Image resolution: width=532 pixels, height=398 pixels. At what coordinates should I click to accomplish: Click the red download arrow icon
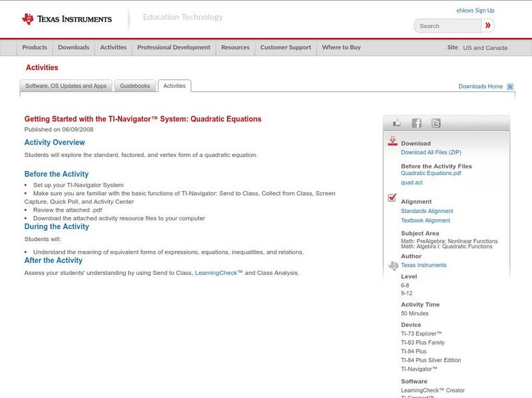point(392,141)
